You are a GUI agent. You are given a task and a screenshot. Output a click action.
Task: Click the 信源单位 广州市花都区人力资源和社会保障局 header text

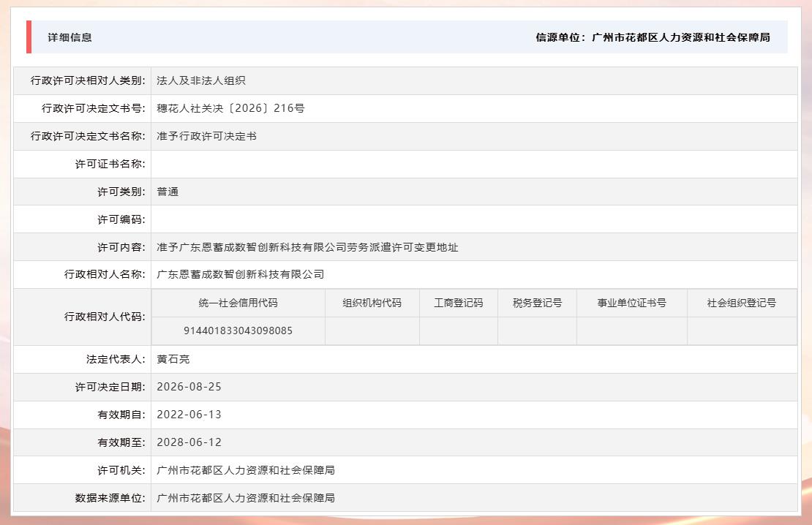[x=653, y=37]
